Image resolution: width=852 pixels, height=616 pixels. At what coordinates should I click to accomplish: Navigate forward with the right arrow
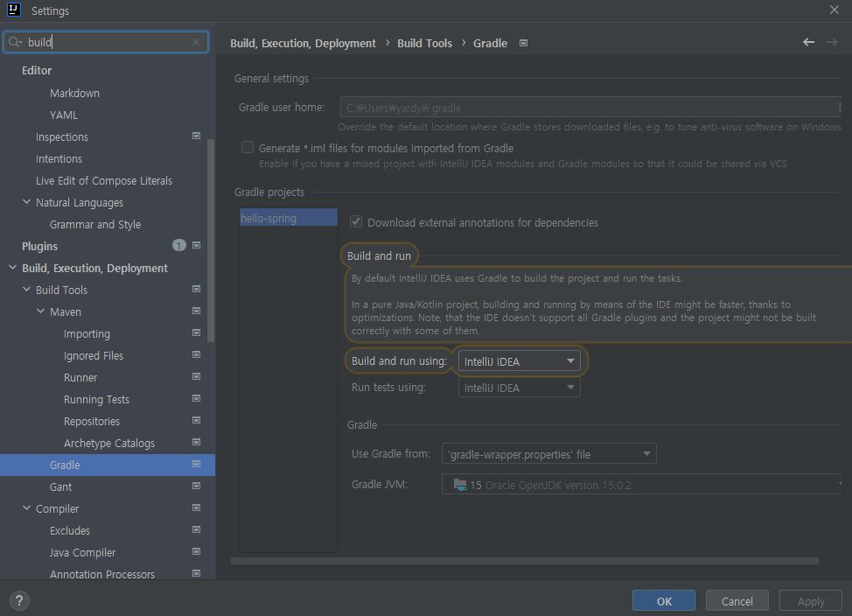pos(832,42)
